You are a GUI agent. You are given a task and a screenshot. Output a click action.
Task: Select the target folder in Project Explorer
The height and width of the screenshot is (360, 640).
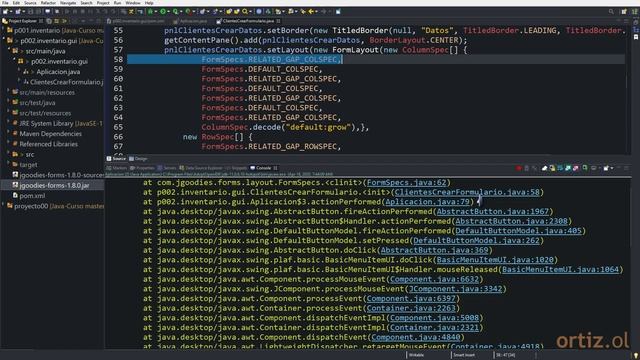click(x=28, y=165)
